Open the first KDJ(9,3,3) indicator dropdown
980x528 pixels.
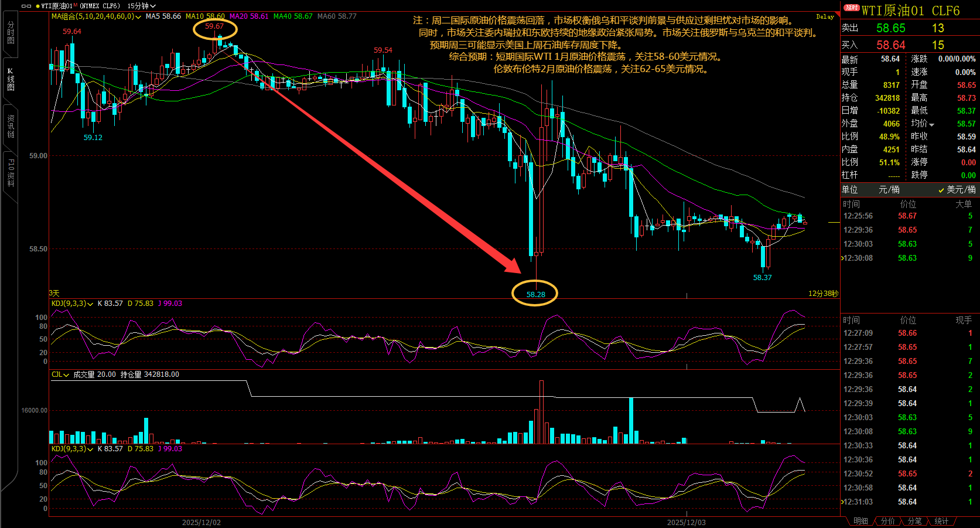(x=90, y=304)
